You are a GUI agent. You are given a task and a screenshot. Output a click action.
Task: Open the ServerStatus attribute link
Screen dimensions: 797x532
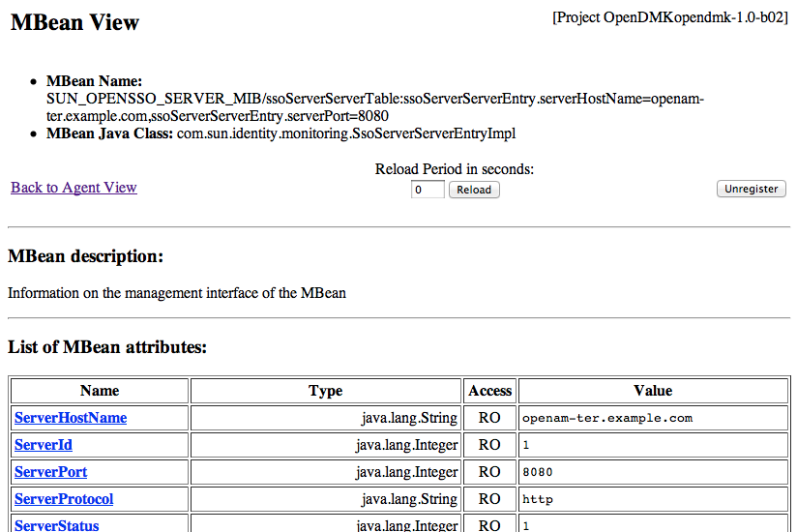[57, 525]
